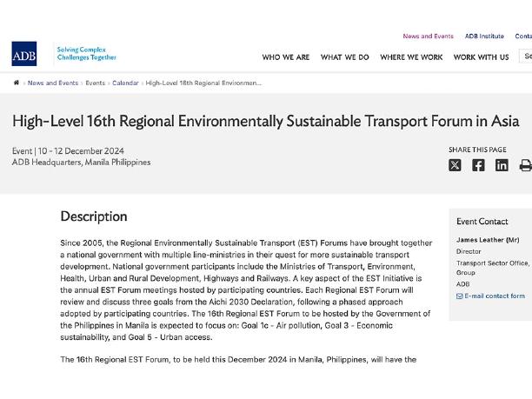Share this page on LinkedIn
Screen dimensions: 532x399
point(502,165)
